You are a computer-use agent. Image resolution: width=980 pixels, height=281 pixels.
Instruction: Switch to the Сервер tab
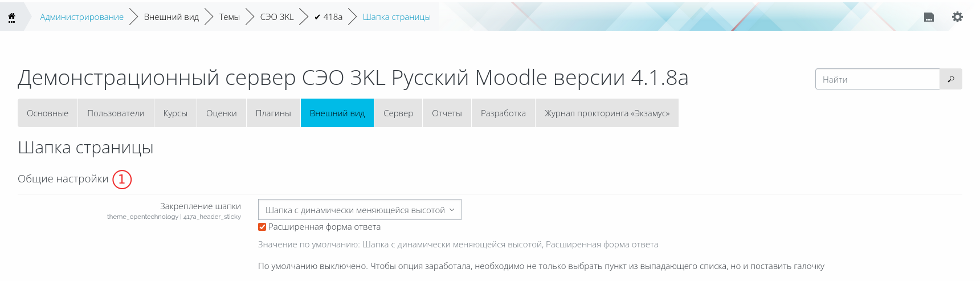[398, 113]
